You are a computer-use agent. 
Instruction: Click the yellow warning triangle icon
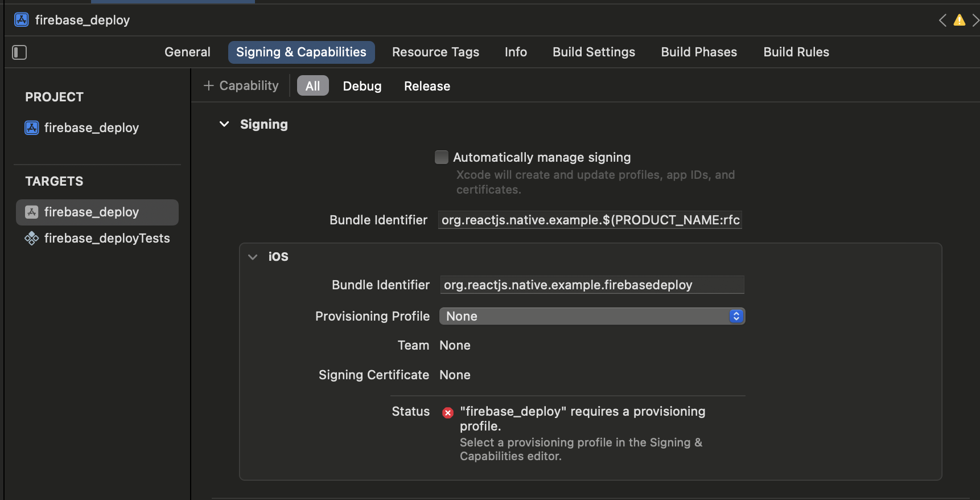tap(960, 21)
